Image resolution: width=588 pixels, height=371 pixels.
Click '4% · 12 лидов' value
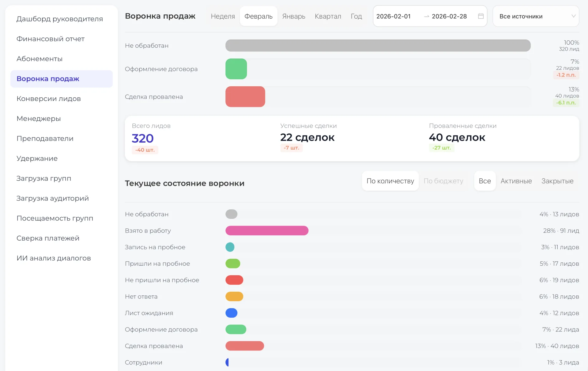[x=559, y=313]
